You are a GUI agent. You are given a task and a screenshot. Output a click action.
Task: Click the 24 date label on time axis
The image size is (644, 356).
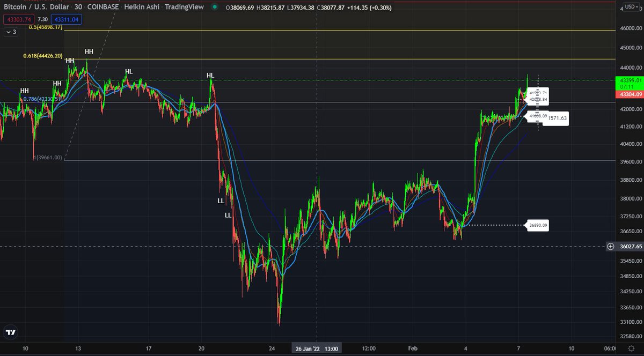point(272,348)
